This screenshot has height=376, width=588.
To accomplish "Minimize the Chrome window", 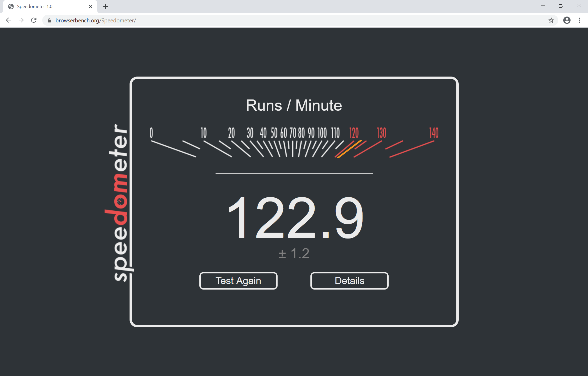I will [x=543, y=6].
